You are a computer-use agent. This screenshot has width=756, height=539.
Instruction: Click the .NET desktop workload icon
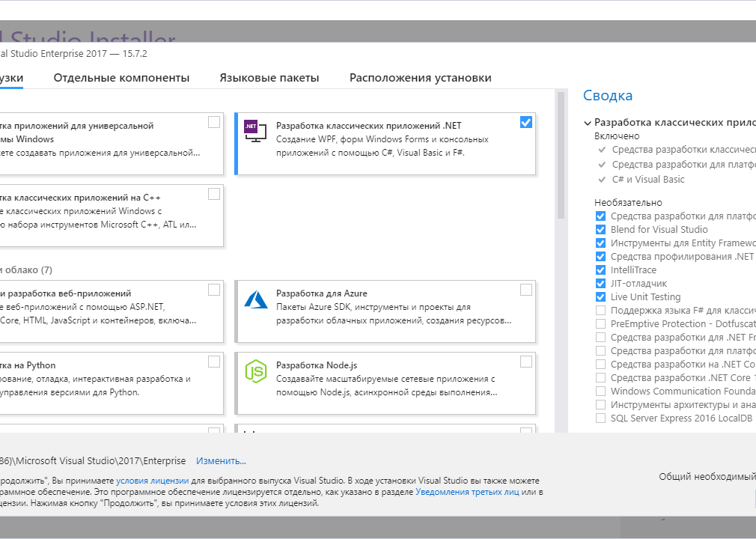[x=255, y=131]
